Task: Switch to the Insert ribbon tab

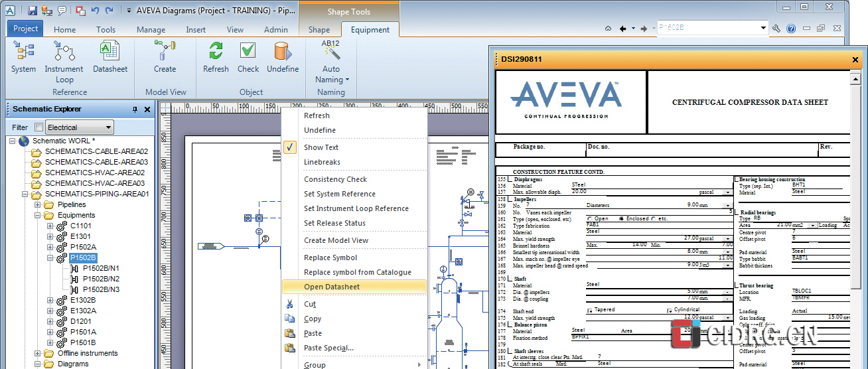Action: tap(196, 29)
